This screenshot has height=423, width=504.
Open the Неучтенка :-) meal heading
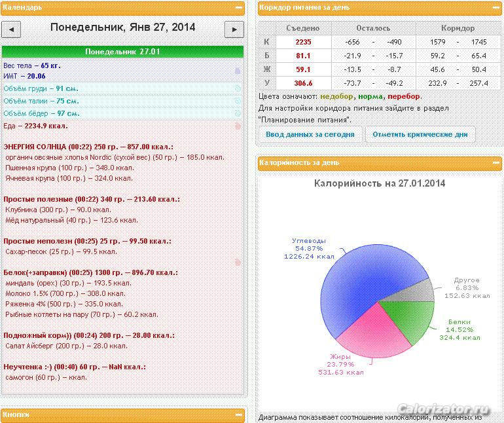coord(75,367)
